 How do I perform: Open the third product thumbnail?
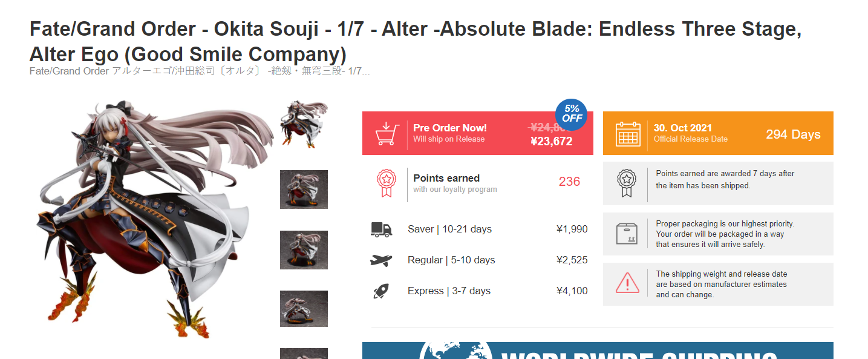pyautogui.click(x=304, y=250)
